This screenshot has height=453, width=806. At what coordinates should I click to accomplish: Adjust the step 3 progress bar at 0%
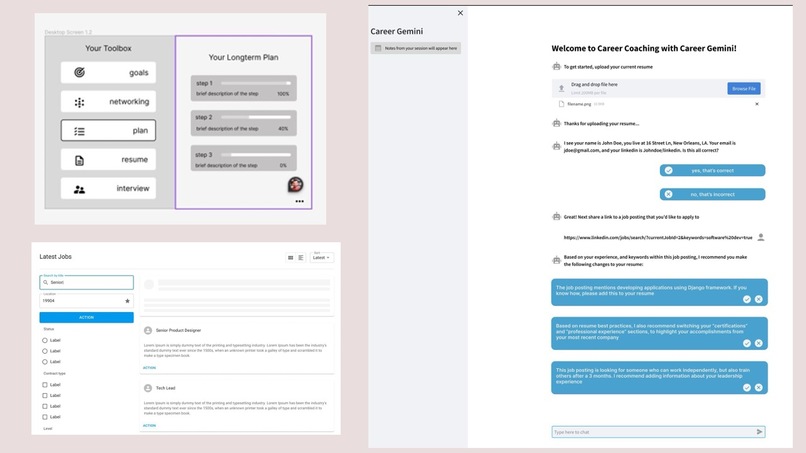tap(255, 154)
